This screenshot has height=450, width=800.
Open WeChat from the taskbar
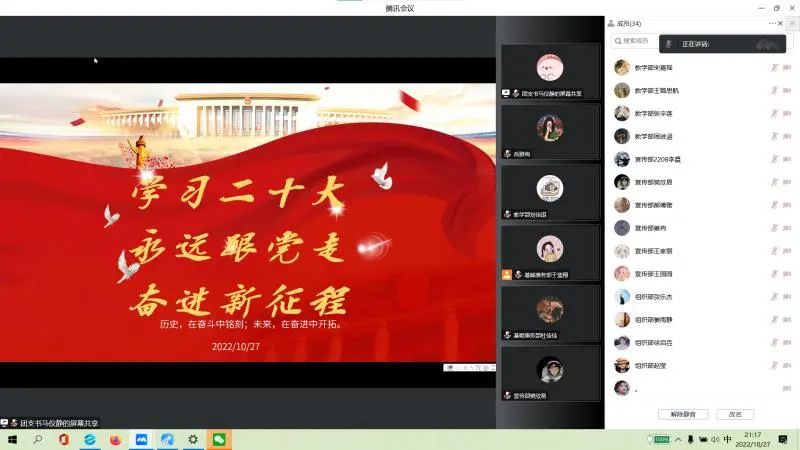tap(217, 439)
